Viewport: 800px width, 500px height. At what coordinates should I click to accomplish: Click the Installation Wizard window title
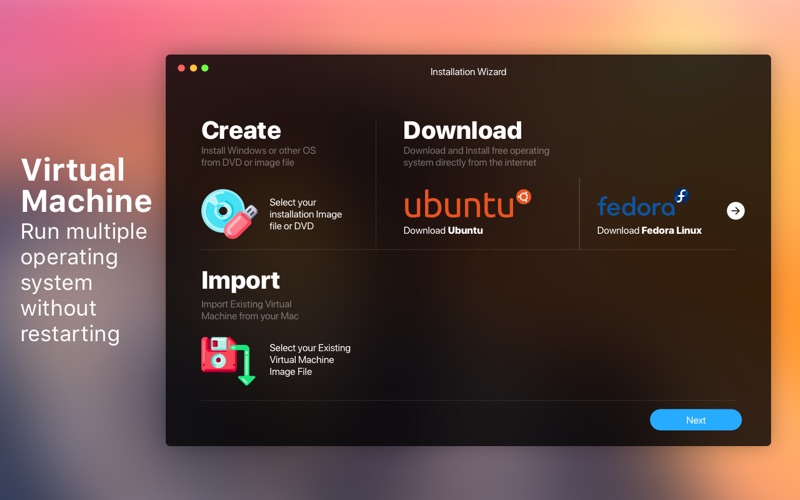point(468,72)
